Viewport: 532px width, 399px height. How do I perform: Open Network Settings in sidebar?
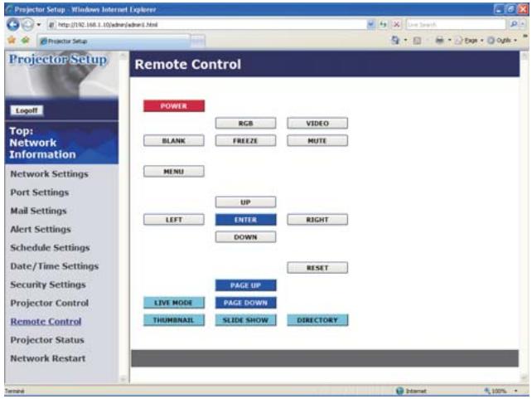coord(49,174)
